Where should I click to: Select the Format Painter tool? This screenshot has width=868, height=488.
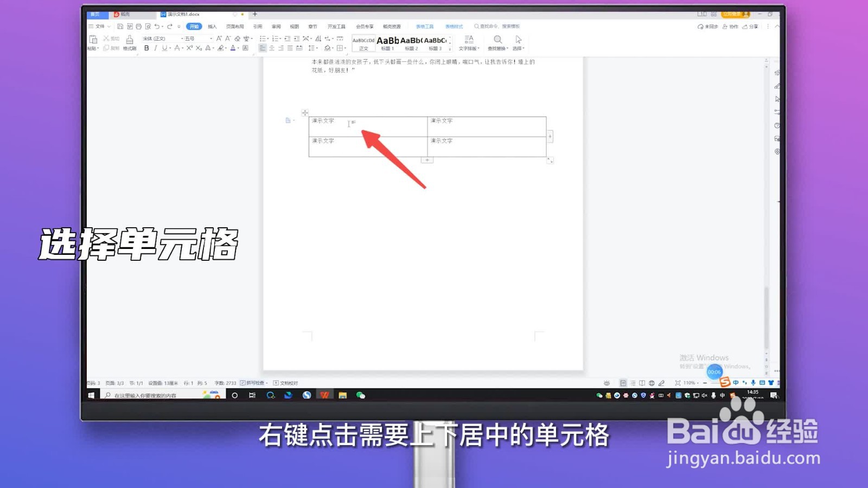point(129,43)
